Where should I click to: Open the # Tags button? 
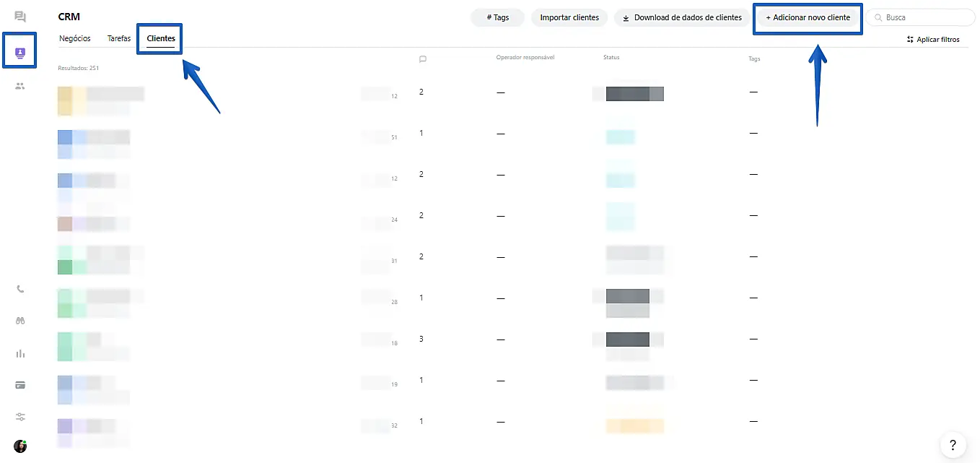pos(498,17)
